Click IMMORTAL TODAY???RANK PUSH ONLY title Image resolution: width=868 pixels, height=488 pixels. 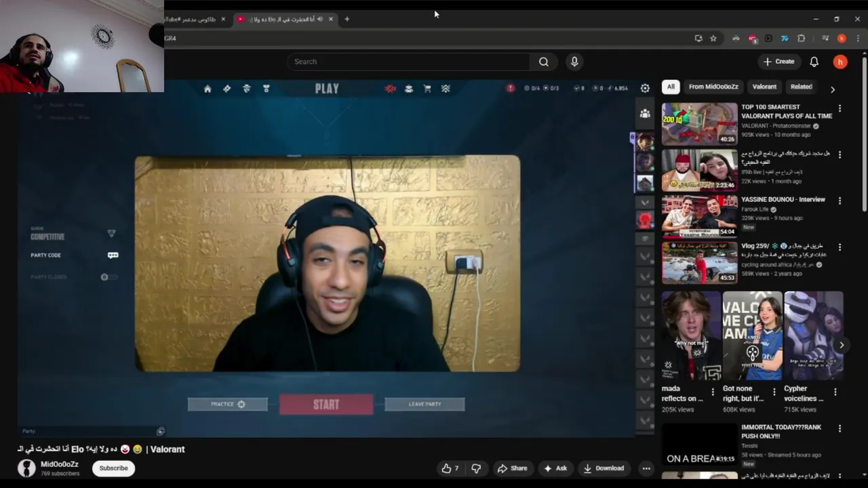point(781,432)
